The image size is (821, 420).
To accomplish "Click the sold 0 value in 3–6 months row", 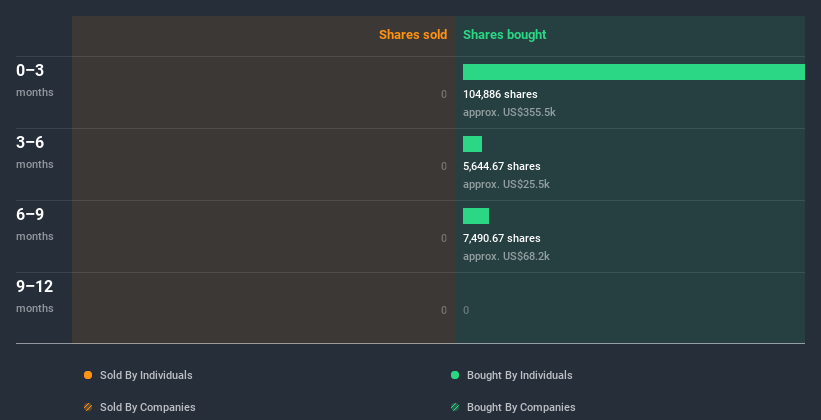I will 444,166.
